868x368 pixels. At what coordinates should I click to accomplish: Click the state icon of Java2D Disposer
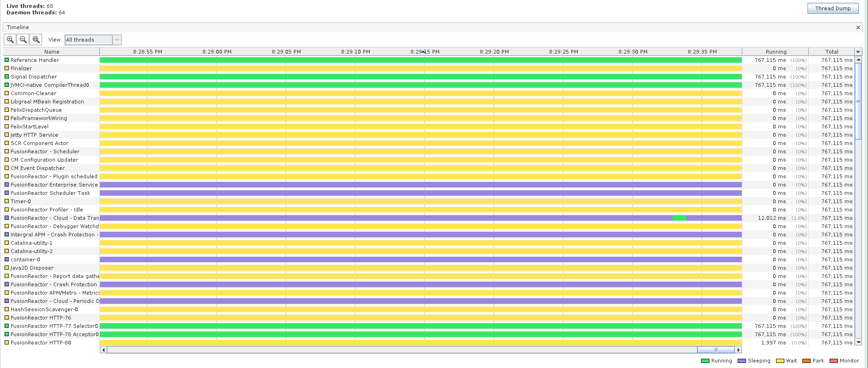click(x=7, y=268)
